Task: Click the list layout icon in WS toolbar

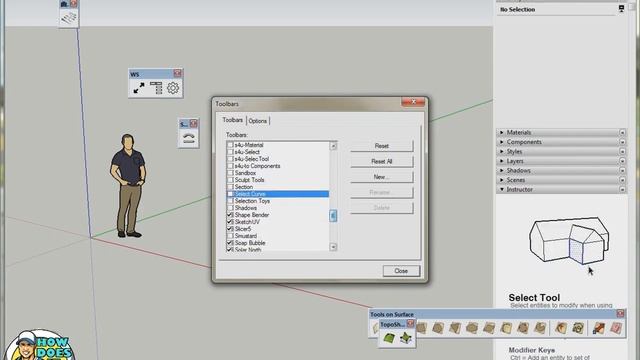Action: point(156,88)
